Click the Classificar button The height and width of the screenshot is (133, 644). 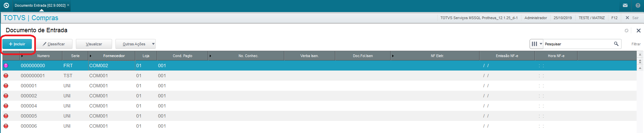coord(54,44)
